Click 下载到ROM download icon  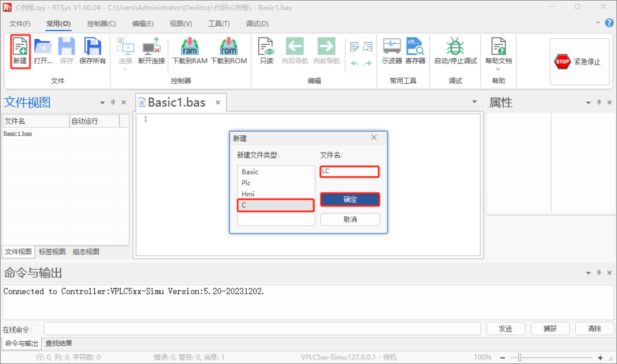coord(229,46)
